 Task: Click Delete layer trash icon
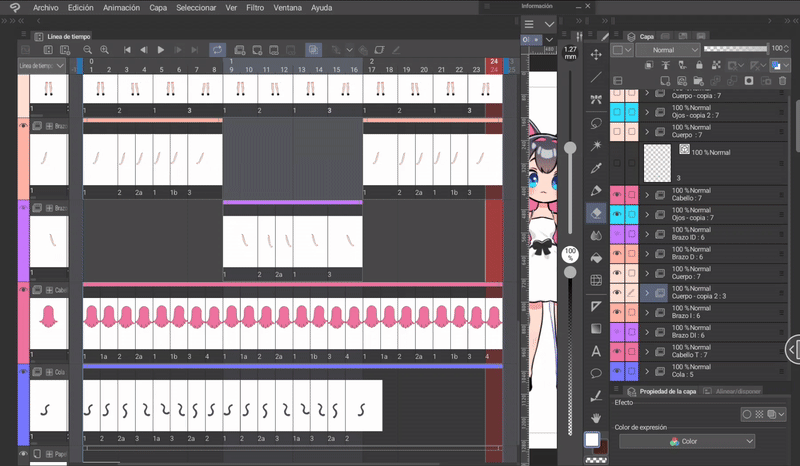click(782, 81)
